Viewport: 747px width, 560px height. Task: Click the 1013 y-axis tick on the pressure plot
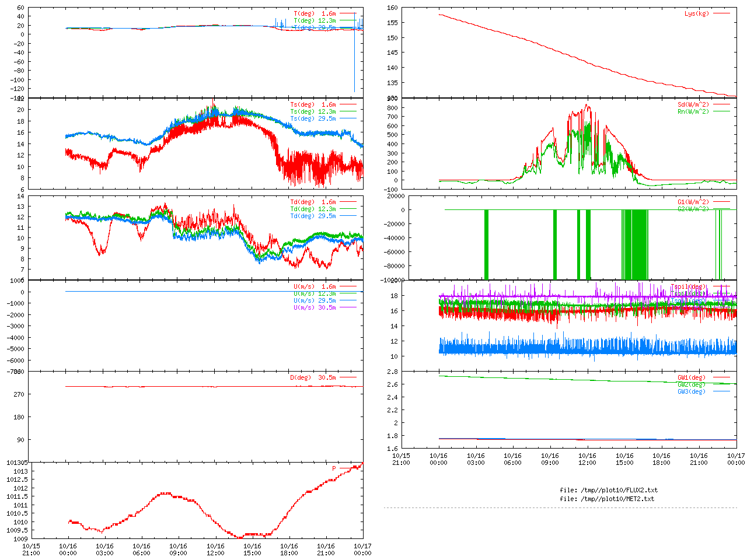point(21,471)
